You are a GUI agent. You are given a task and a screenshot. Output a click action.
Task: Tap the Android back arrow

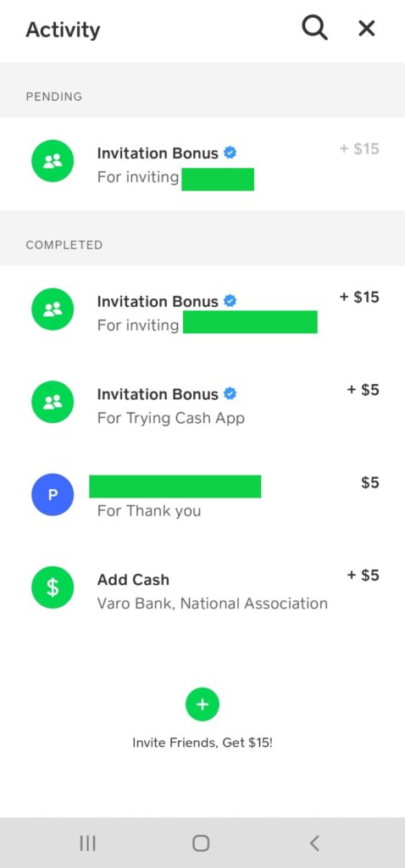314,843
